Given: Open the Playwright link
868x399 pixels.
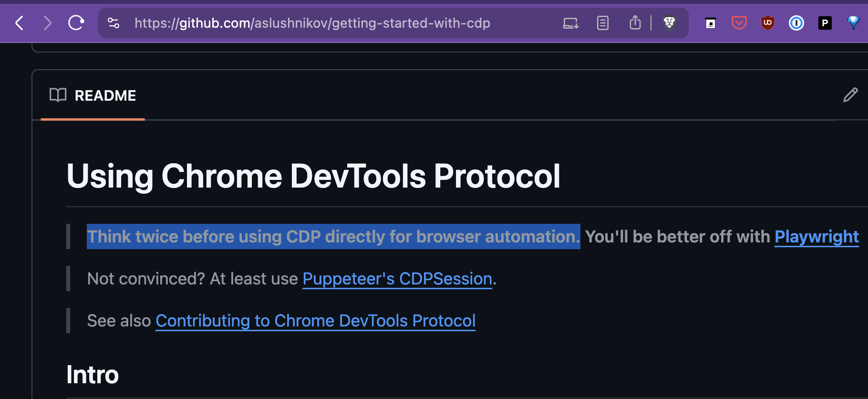Looking at the screenshot, I should click(816, 237).
